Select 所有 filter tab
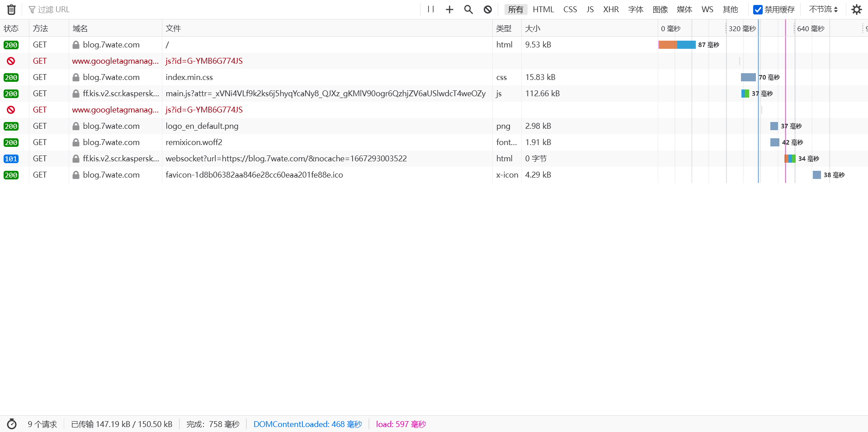The image size is (868, 432). pos(515,9)
